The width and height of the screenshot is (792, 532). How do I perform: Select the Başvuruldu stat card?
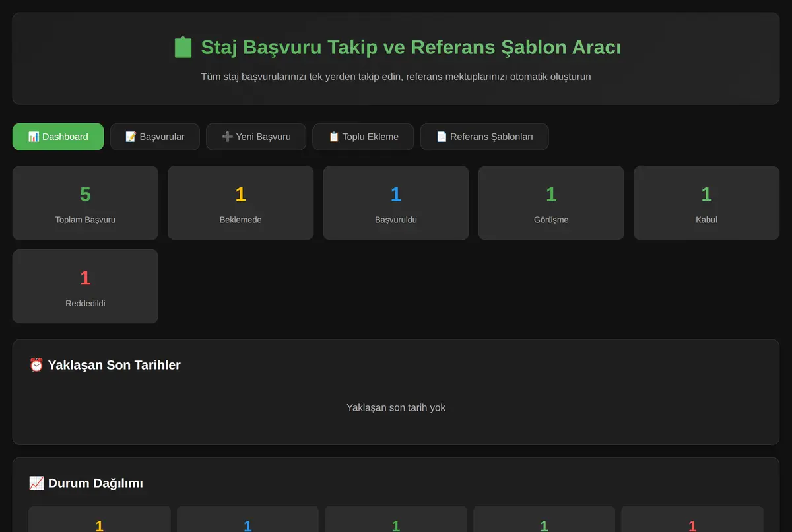396,203
